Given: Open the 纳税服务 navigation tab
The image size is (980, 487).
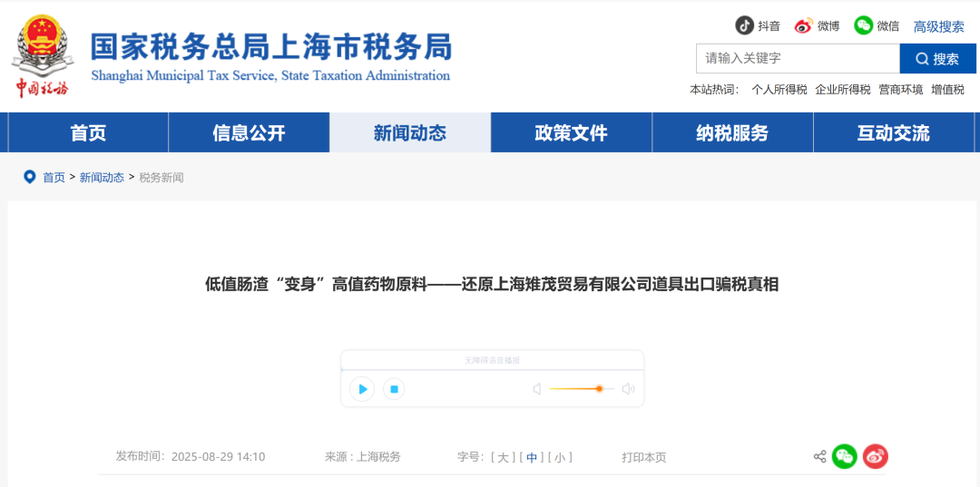Looking at the screenshot, I should (x=732, y=133).
